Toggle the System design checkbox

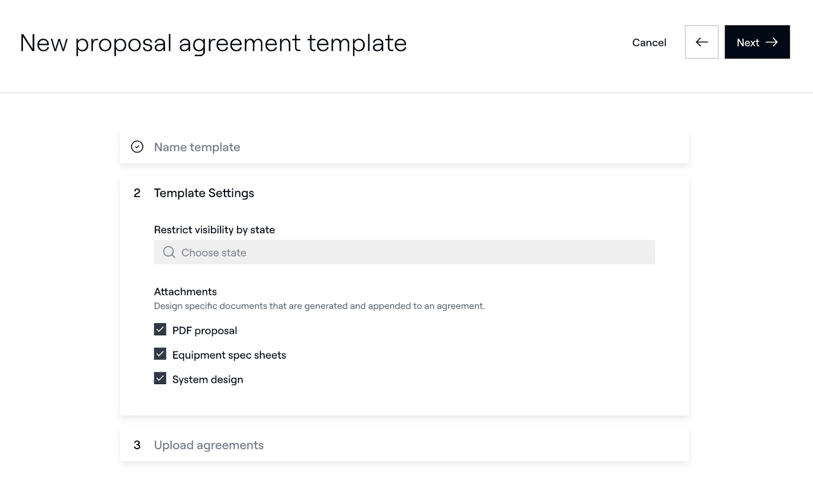(160, 379)
